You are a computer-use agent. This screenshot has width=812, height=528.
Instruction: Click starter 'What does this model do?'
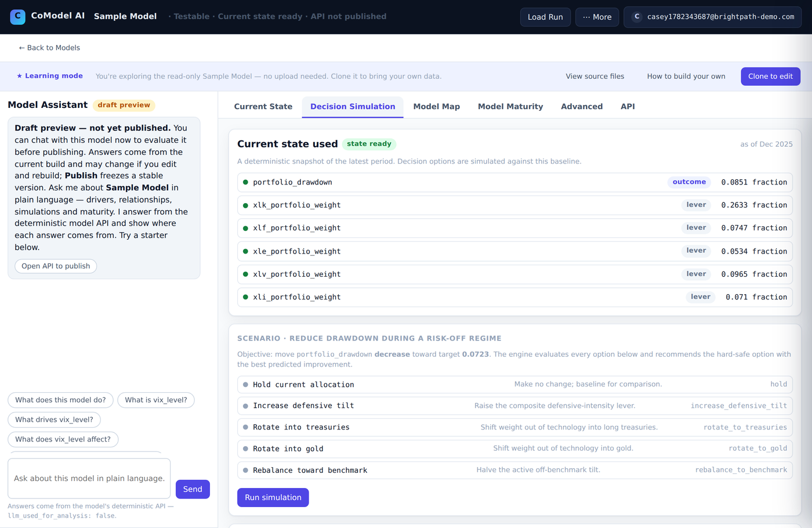point(60,400)
